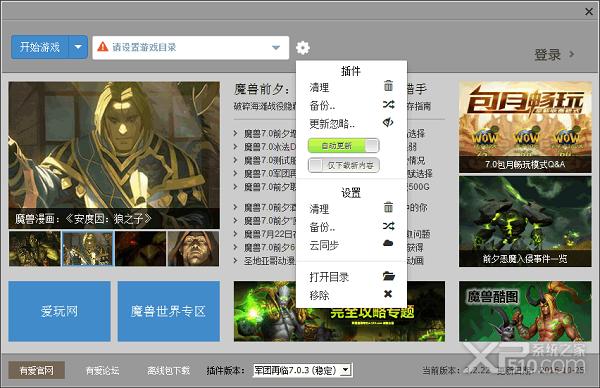
Task: Click the cloud sync icon
Action: coord(388,243)
